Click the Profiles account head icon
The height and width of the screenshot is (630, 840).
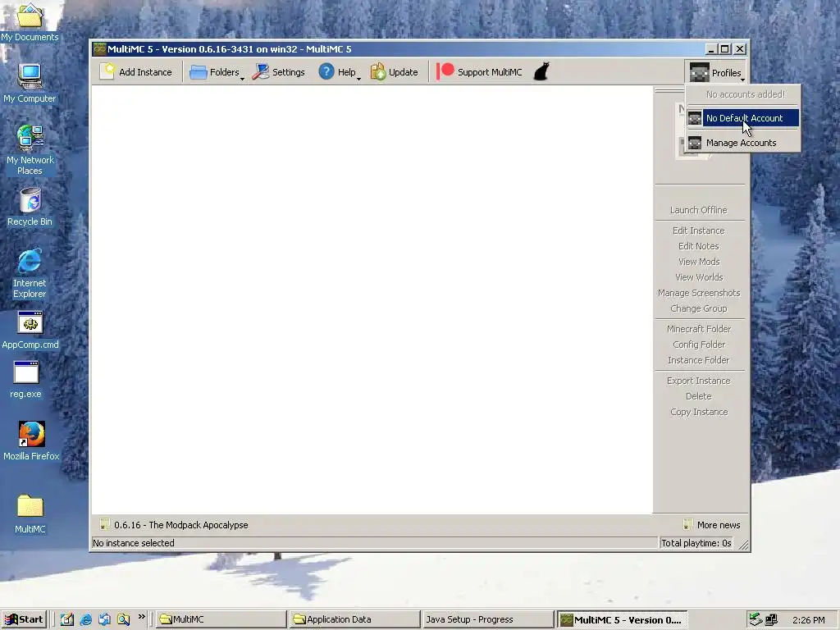click(699, 72)
